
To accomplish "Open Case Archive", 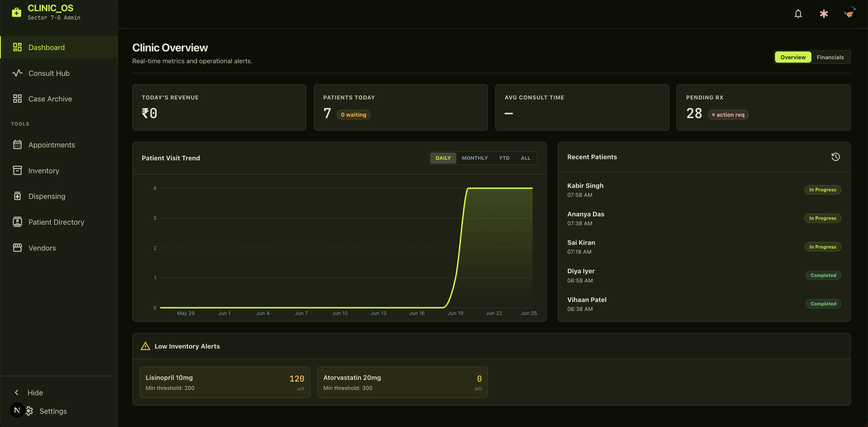I will tap(59, 99).
